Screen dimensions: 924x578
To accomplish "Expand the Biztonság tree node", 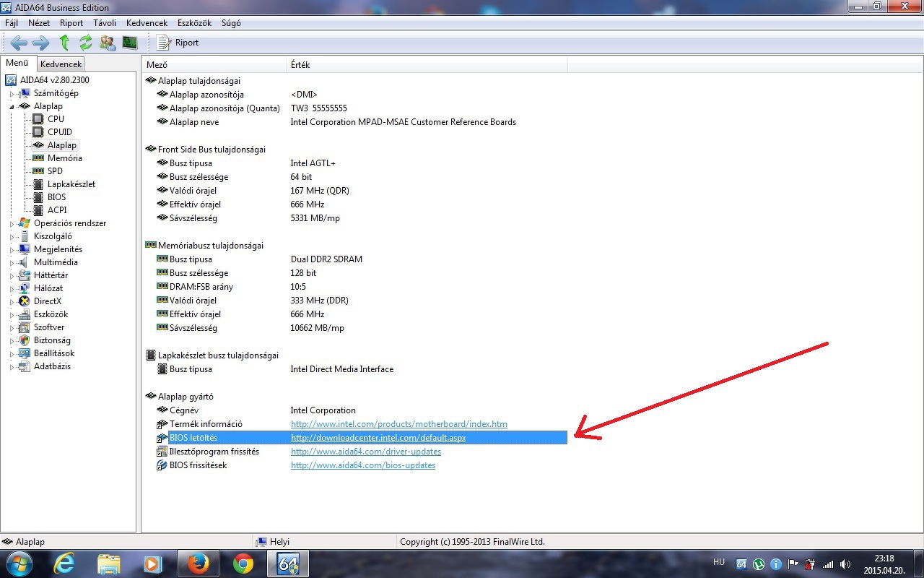I will coord(12,341).
